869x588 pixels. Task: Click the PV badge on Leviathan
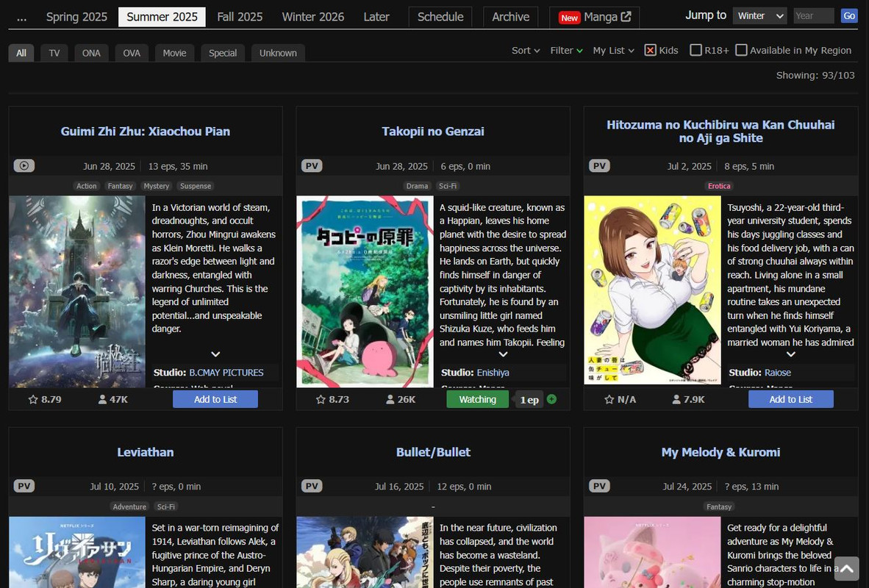coord(24,486)
